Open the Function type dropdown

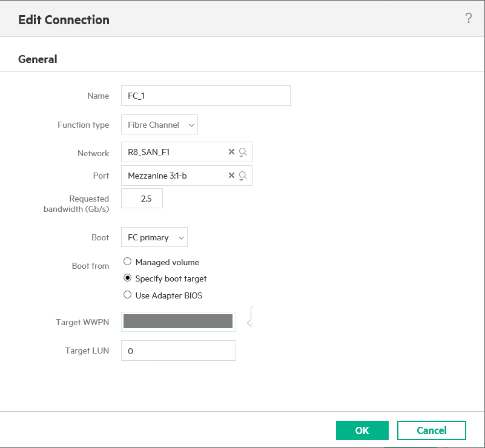click(159, 125)
